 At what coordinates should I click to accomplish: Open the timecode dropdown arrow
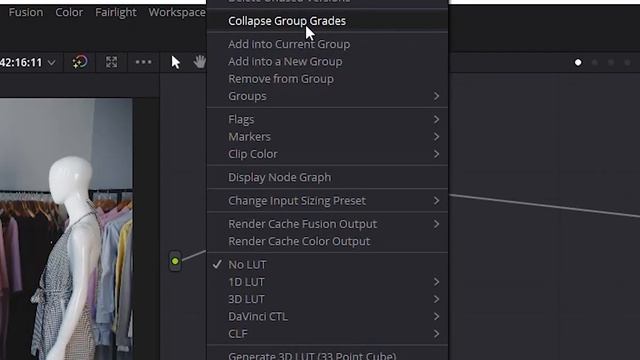coord(51,62)
